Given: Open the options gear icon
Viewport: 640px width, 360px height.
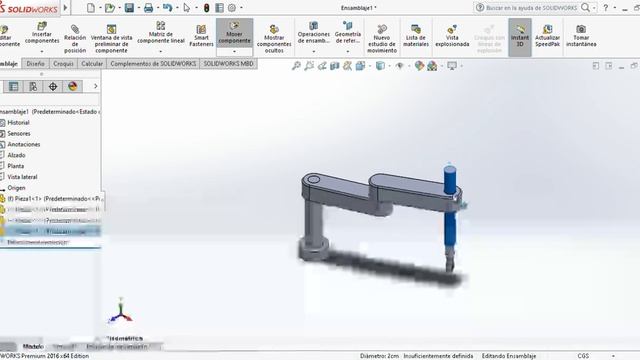Looking at the screenshot, I should (232, 8).
